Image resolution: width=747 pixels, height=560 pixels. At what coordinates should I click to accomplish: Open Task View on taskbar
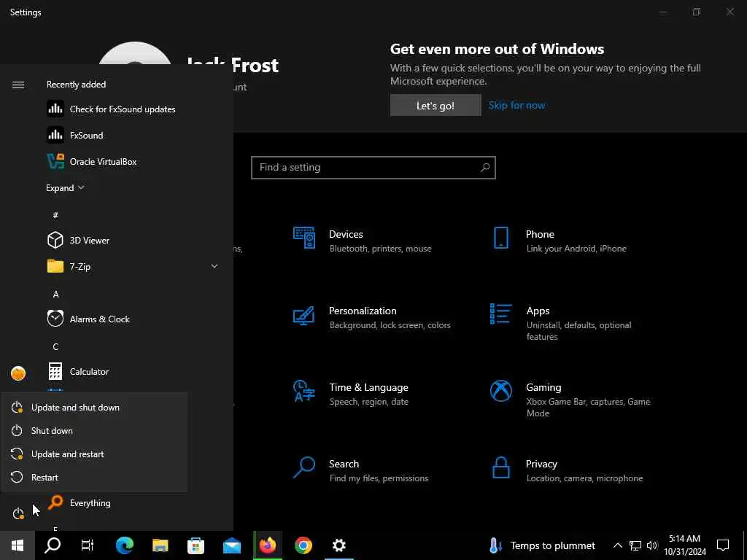click(x=88, y=545)
